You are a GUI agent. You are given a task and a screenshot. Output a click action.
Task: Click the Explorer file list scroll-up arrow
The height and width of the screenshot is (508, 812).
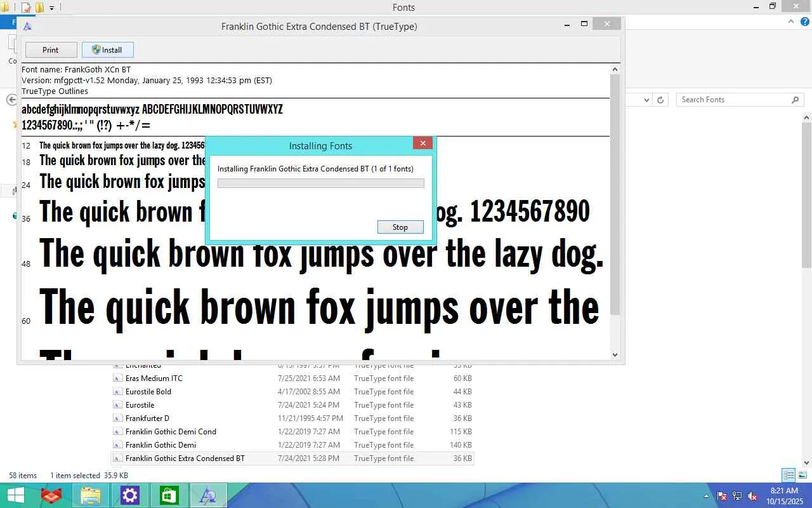point(807,117)
